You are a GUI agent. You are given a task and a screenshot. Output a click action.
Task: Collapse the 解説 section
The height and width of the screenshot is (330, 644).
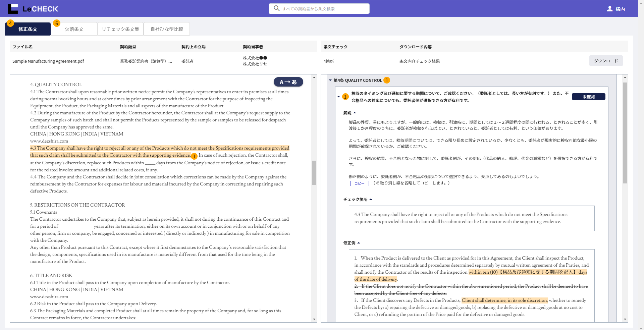[x=355, y=113]
